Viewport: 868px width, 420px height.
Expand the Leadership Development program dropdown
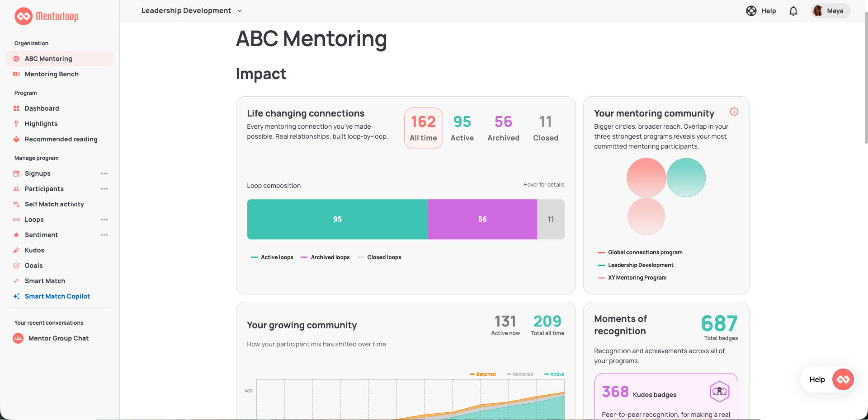pos(192,11)
